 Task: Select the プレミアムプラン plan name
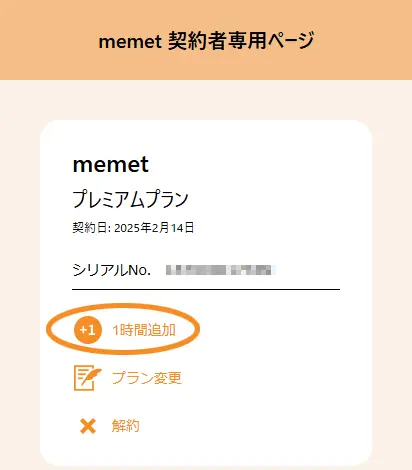click(x=131, y=199)
